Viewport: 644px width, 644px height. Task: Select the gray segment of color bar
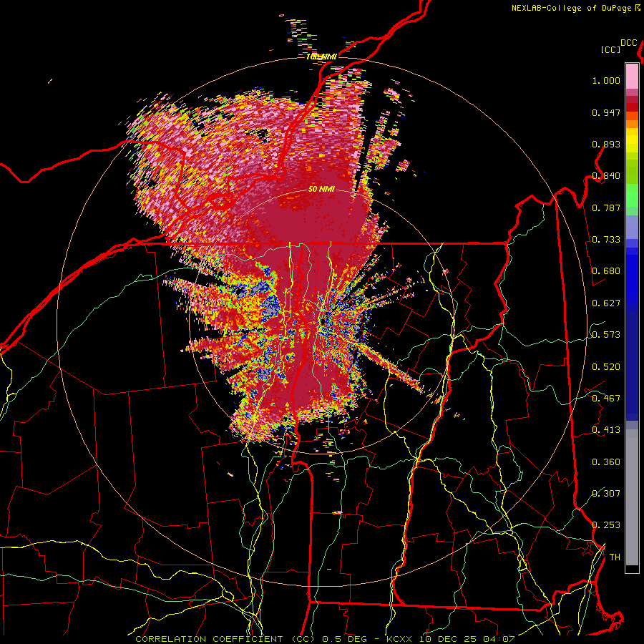pyautogui.click(x=632, y=497)
